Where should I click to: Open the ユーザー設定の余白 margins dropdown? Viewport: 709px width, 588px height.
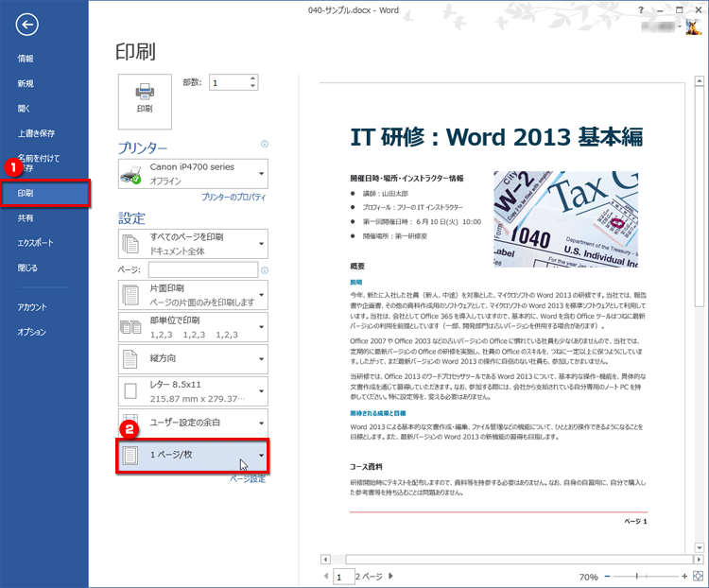click(x=193, y=423)
